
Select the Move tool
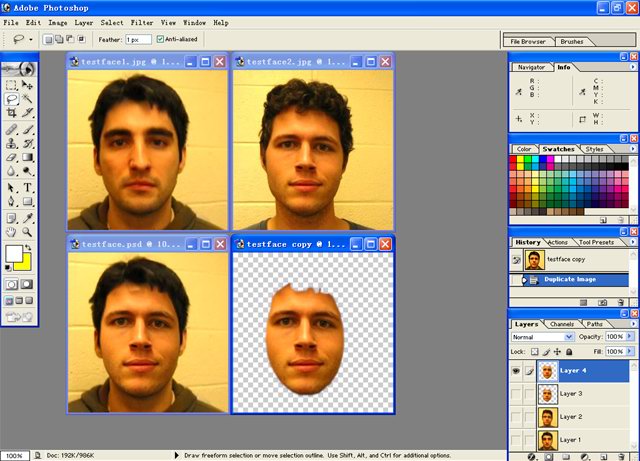pyautogui.click(x=28, y=84)
